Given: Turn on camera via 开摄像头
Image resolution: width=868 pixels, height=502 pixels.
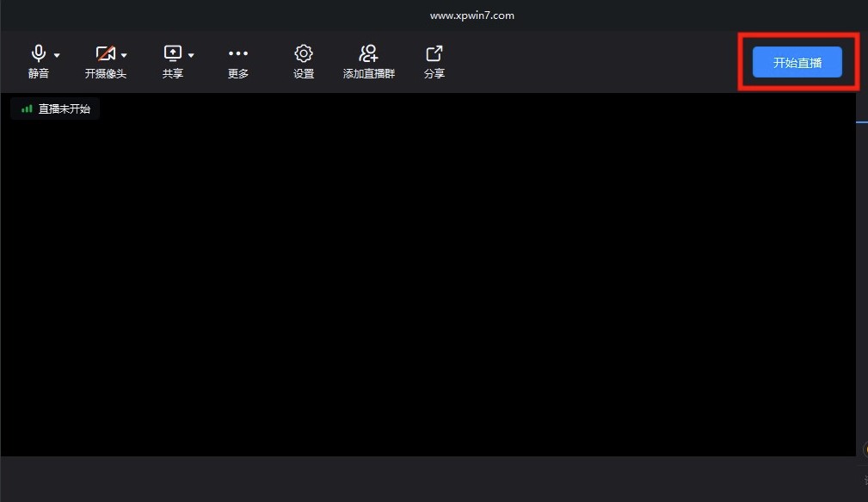Looking at the screenshot, I should [x=105, y=61].
